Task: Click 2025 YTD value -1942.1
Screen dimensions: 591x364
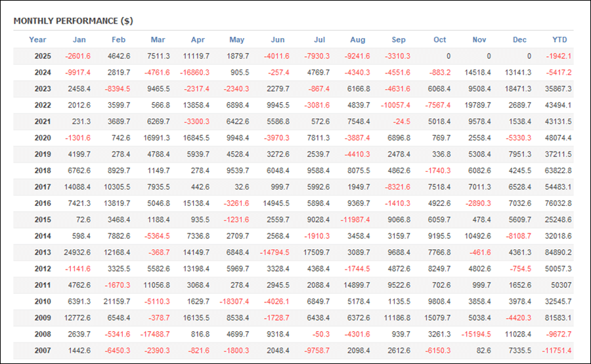Action: 558,56
